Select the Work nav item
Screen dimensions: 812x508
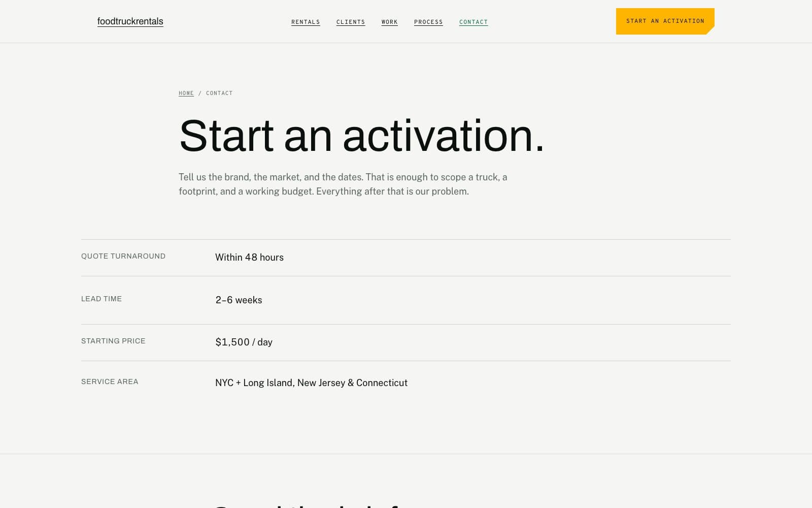[390, 22]
